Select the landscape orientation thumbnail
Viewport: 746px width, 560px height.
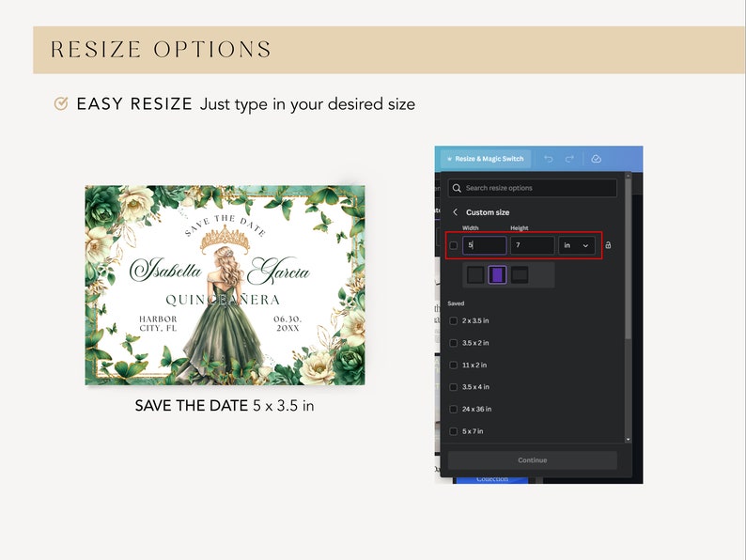[x=520, y=275]
